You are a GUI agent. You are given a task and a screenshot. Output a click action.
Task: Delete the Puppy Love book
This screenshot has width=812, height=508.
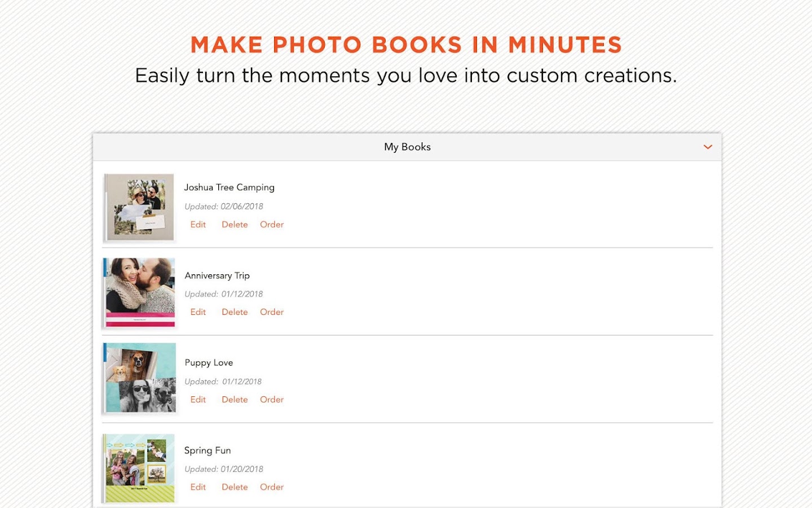(235, 400)
